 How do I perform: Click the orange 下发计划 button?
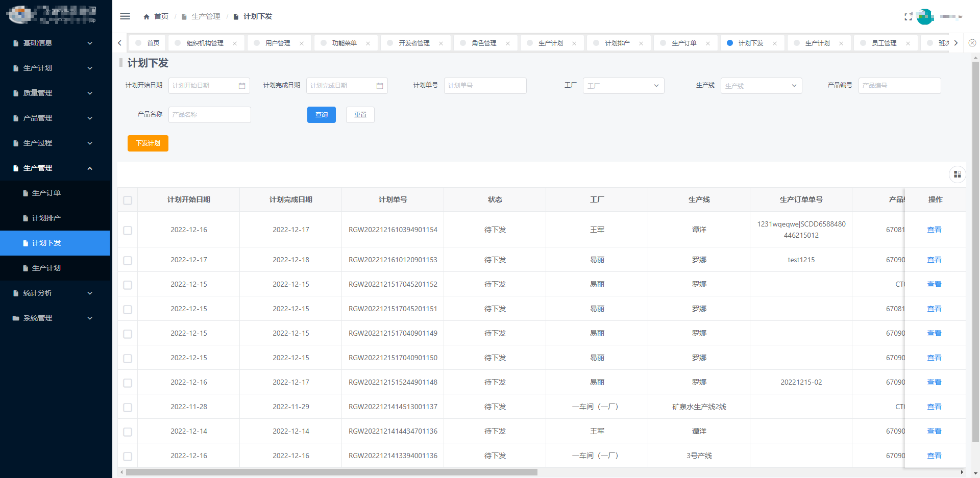(x=148, y=143)
